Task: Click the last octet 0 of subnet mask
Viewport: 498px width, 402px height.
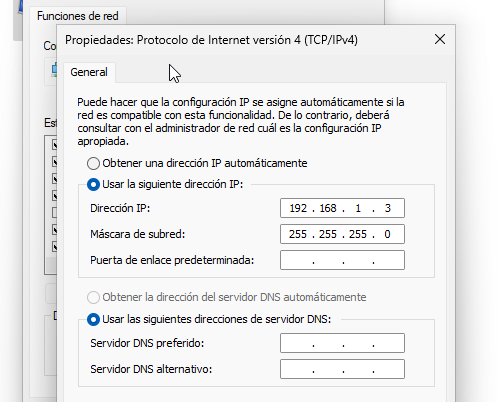Action: (387, 234)
